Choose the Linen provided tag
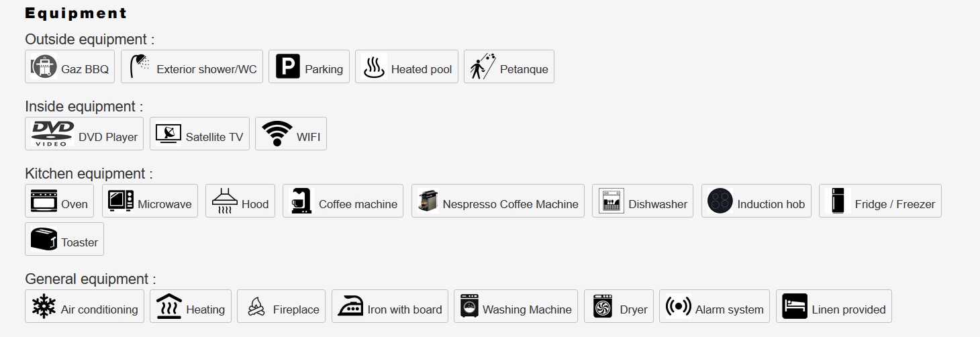 834,306
